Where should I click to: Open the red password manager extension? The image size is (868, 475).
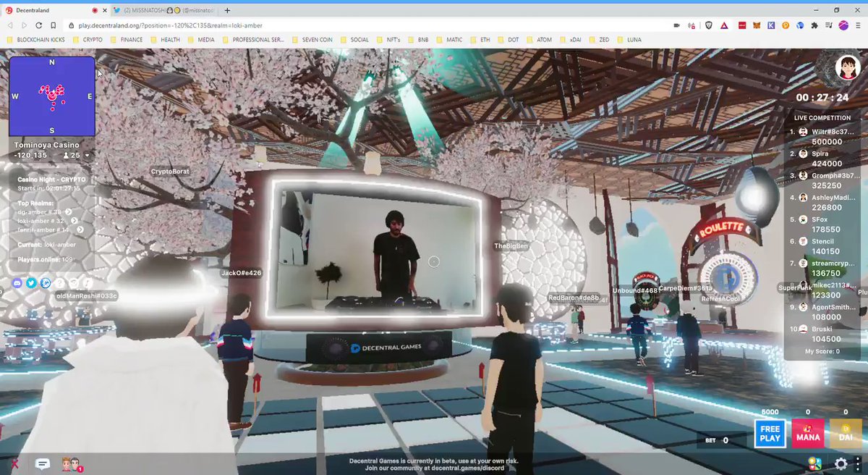(742, 25)
